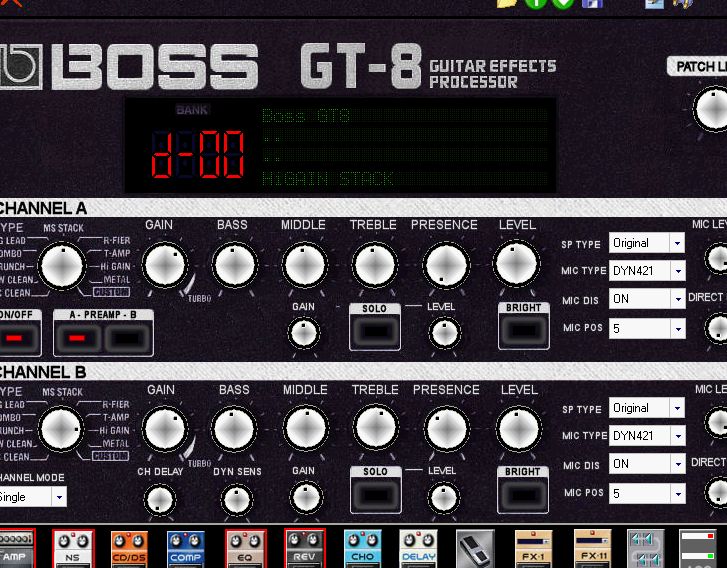The image size is (727, 568).
Task: Click Channel A solo GAIN small knob
Action: point(304,333)
